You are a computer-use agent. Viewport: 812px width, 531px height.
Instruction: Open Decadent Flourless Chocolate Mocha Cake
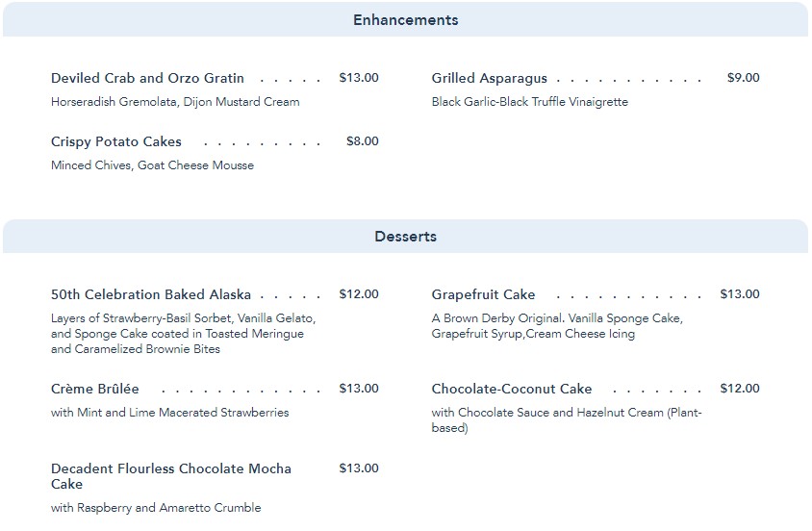pyautogui.click(x=170, y=476)
